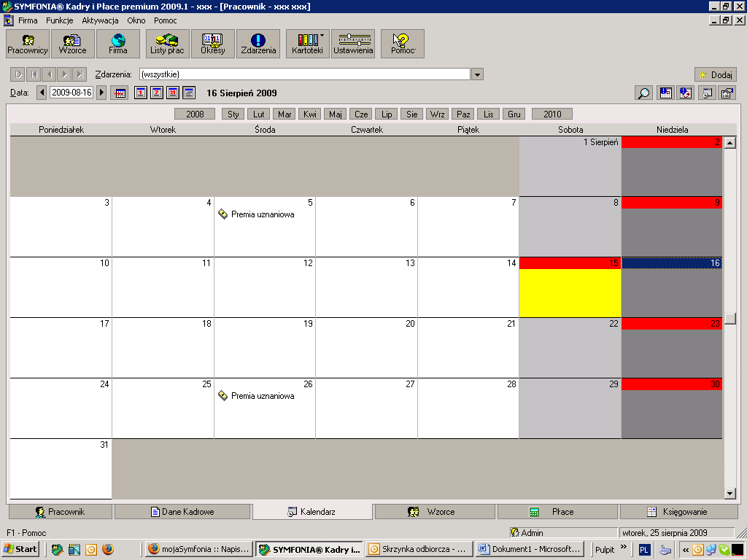747x560 pixels.
Task: Select the Paz month button
Action: (463, 114)
